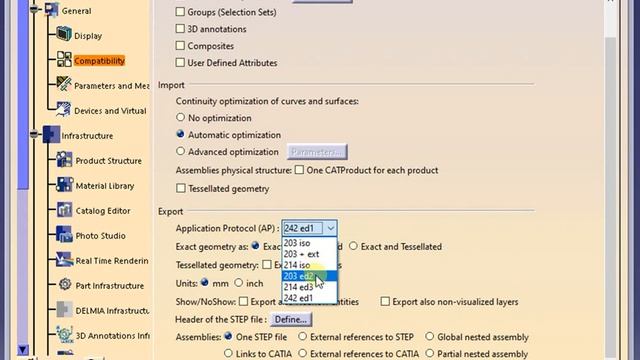This screenshot has width=640, height=360.
Task: Open the Display settings tree item
Action: pyautogui.click(x=88, y=36)
